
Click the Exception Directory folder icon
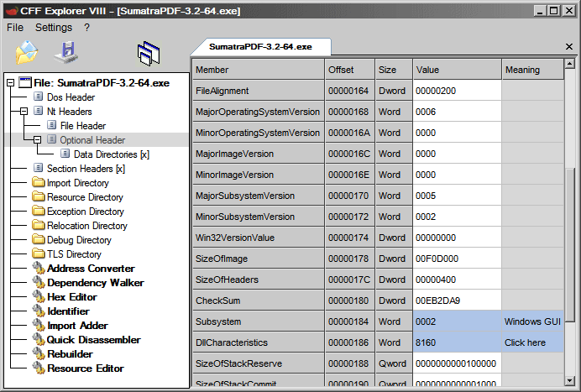tap(38, 211)
